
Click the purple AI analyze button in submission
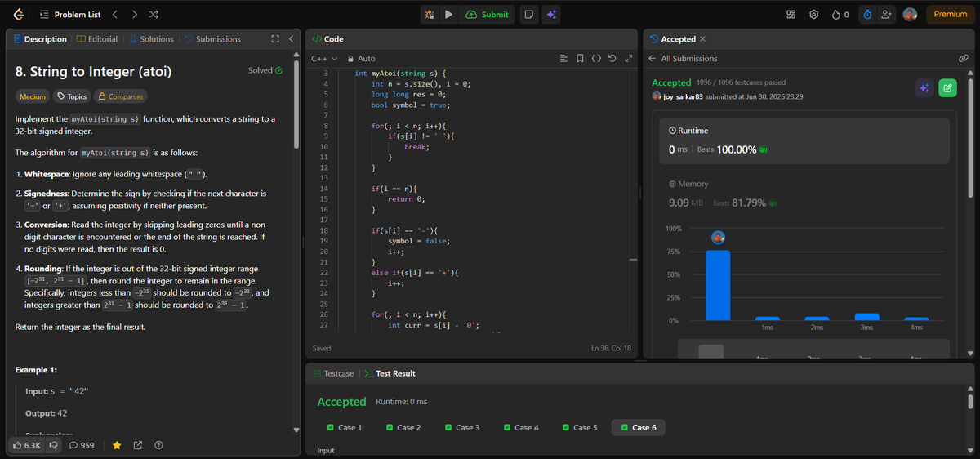924,88
